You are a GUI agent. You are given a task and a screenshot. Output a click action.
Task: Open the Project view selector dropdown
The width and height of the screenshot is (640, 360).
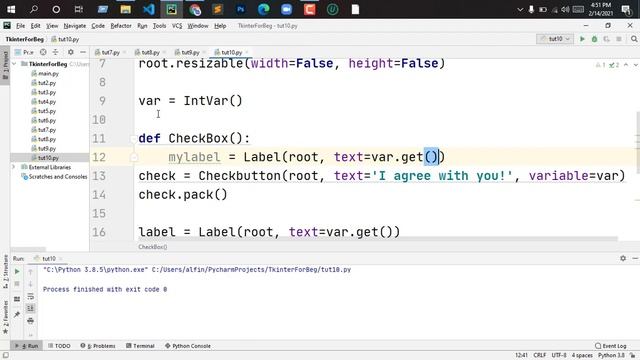pyautogui.click(x=24, y=52)
